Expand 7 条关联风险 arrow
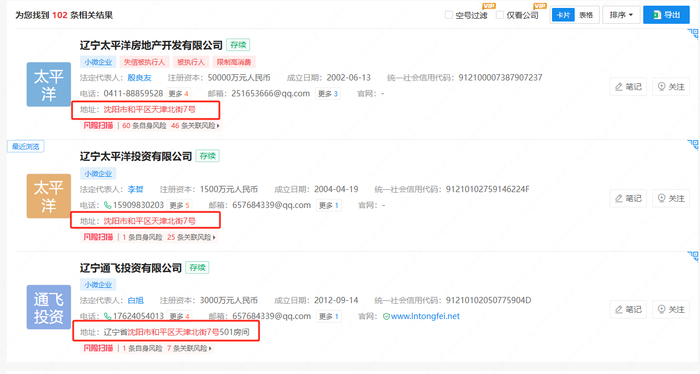 point(210,348)
